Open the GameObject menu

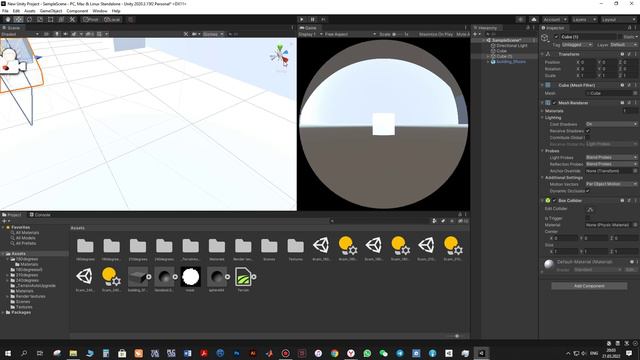(51, 11)
